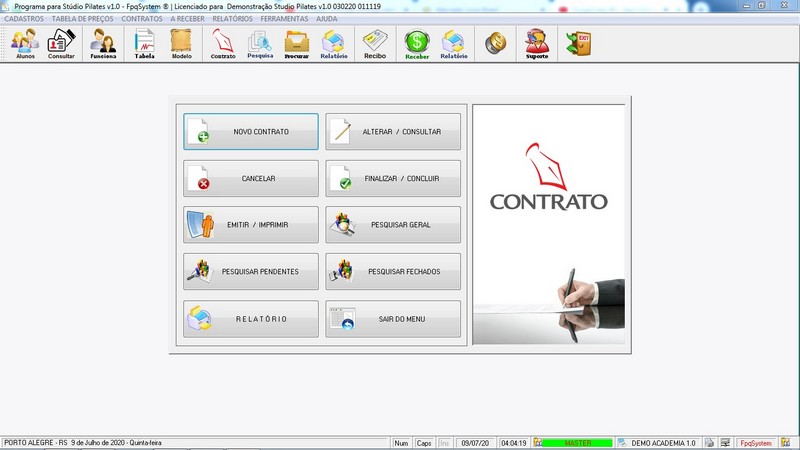Select the Tabela price table icon
Screen dimensions: 800x450
(x=144, y=44)
